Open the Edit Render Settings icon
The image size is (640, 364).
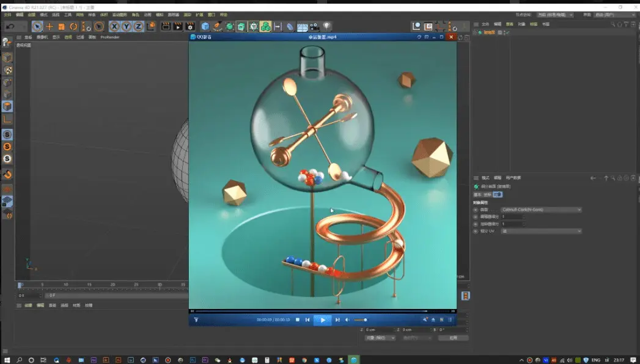point(190,26)
